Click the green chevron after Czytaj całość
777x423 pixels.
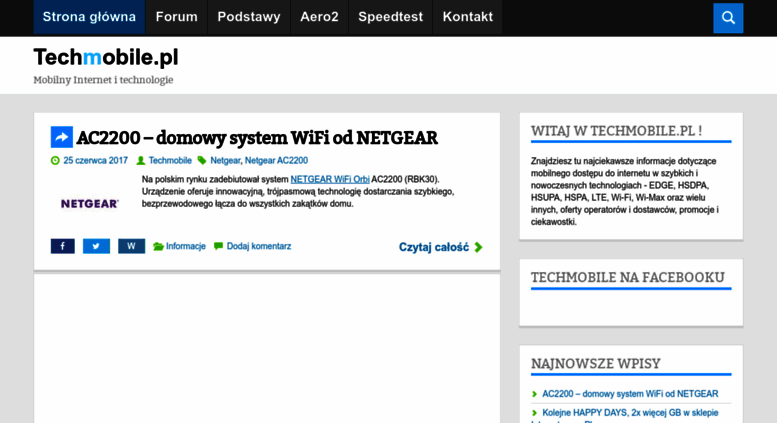[x=478, y=247]
